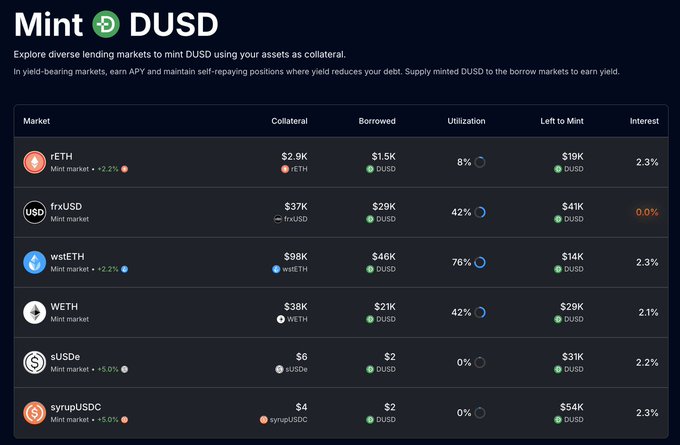This screenshot has width=680, height=445.
Task: Open the rETH market name
Action: pos(62,157)
